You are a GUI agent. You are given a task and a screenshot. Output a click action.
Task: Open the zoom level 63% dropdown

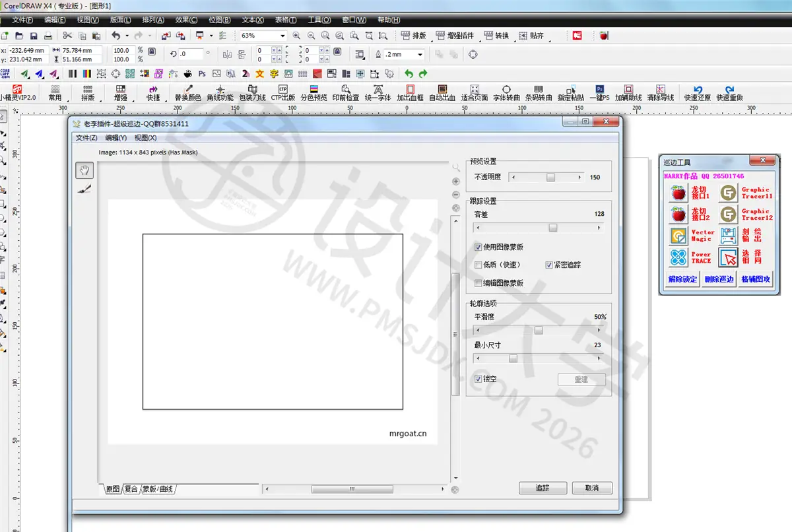283,36
